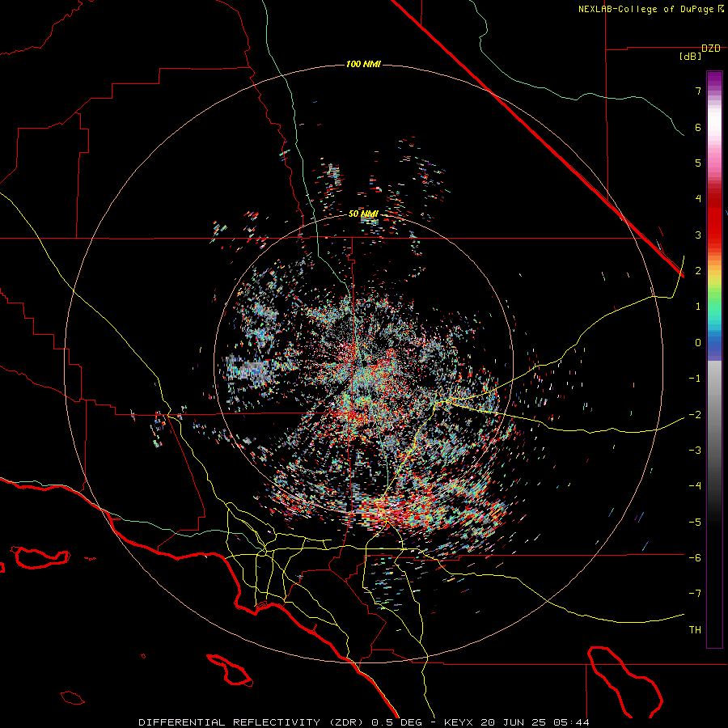Click the -4 dB tick on the color scale

pos(695,486)
